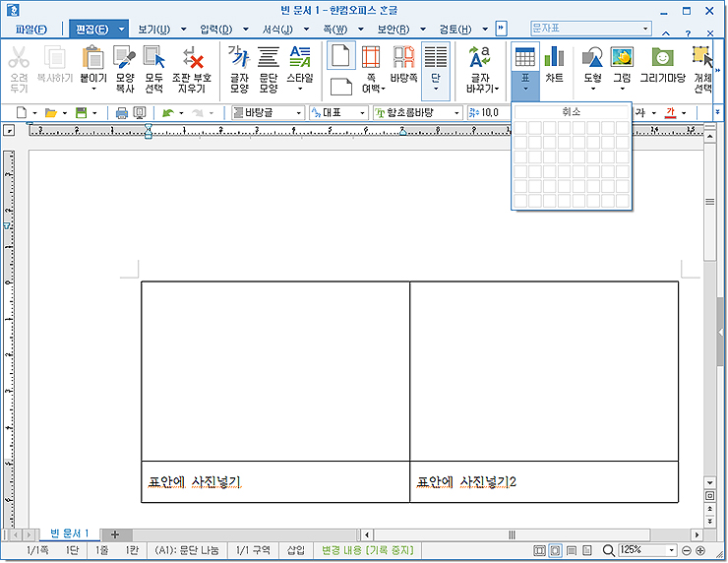Open the 입력(D) menu
Image resolution: width=728 pixels, height=563 pixels.
[215, 30]
